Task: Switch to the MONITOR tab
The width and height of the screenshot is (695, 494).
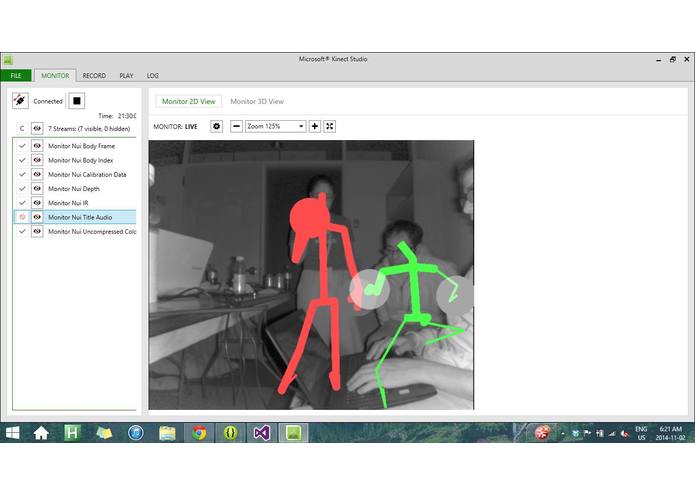Action: pos(55,76)
